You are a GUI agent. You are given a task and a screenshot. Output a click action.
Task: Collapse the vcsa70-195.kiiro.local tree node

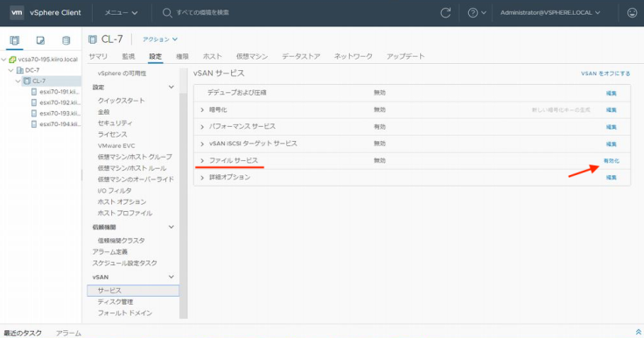pyautogui.click(x=3, y=60)
